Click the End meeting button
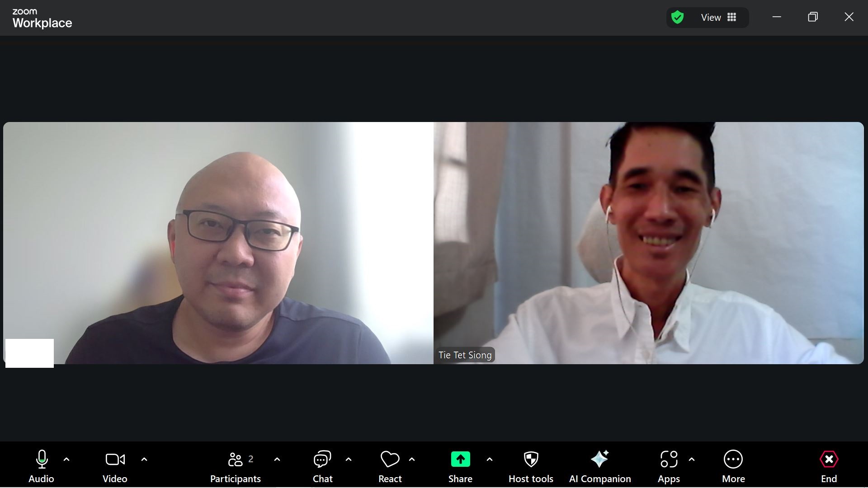The width and height of the screenshot is (868, 488). pyautogui.click(x=829, y=465)
